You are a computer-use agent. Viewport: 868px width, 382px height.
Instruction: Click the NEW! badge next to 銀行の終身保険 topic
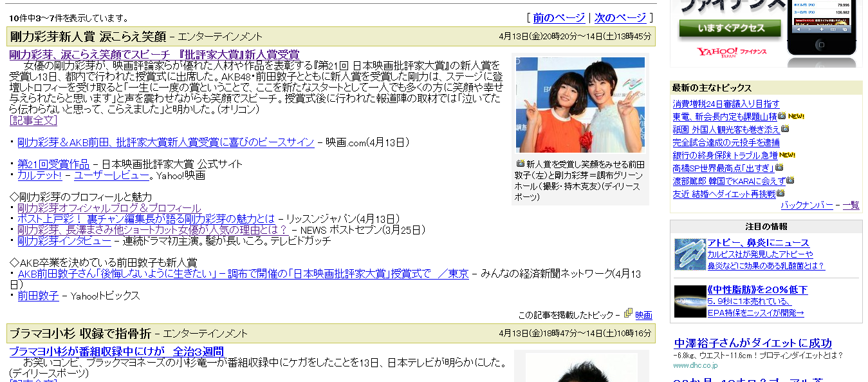[787, 155]
